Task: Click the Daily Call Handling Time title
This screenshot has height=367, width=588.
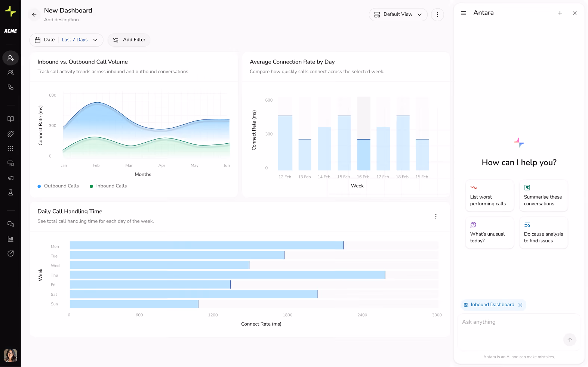Action: coord(70,212)
